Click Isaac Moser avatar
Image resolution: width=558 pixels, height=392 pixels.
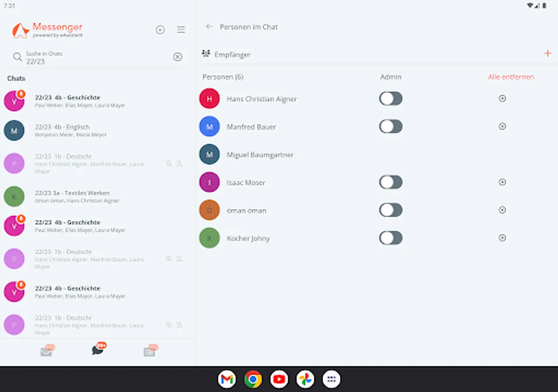[x=209, y=182]
